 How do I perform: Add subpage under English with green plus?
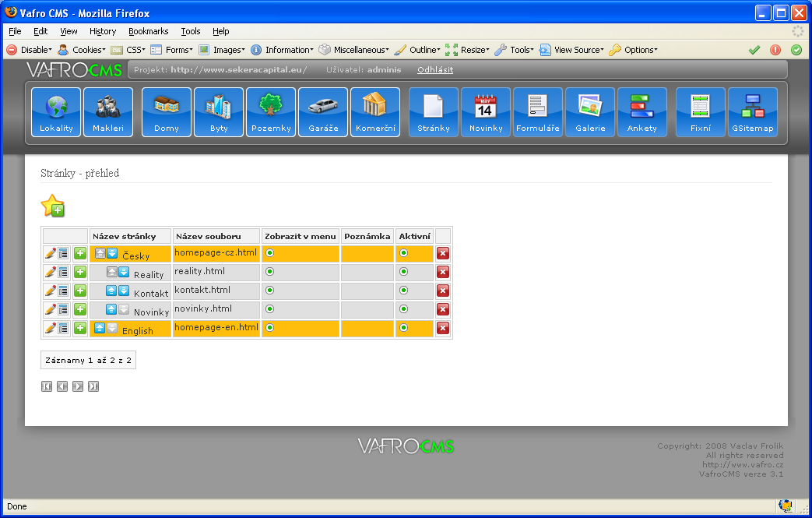click(79, 328)
